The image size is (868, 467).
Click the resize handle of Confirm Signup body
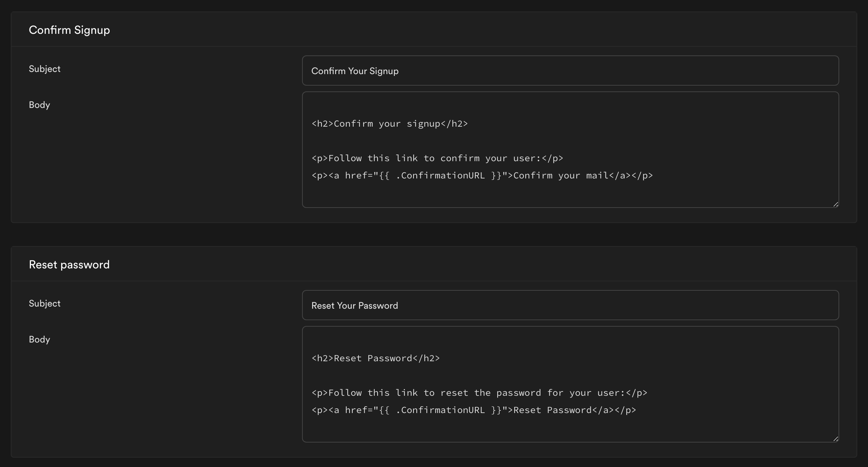(x=835, y=204)
